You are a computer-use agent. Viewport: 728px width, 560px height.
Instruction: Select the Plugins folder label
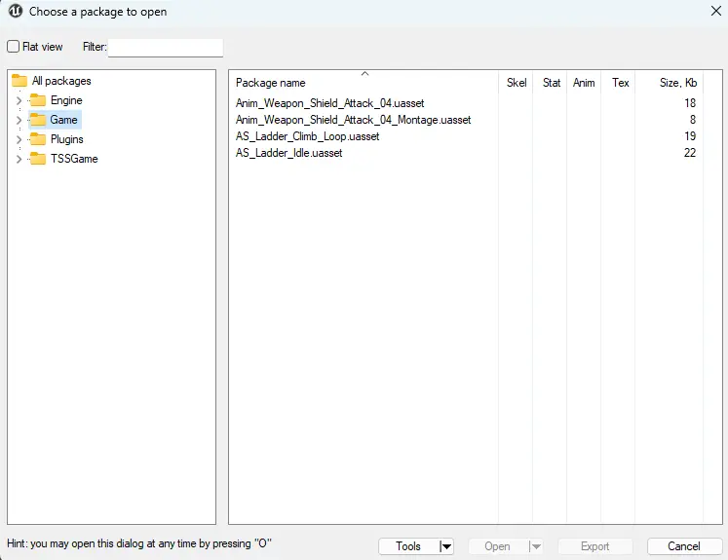(x=67, y=139)
